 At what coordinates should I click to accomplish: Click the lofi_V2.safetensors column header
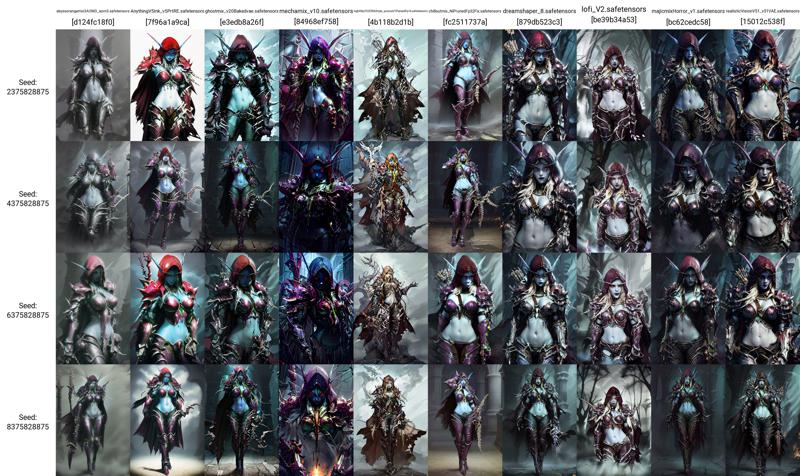[613, 9]
